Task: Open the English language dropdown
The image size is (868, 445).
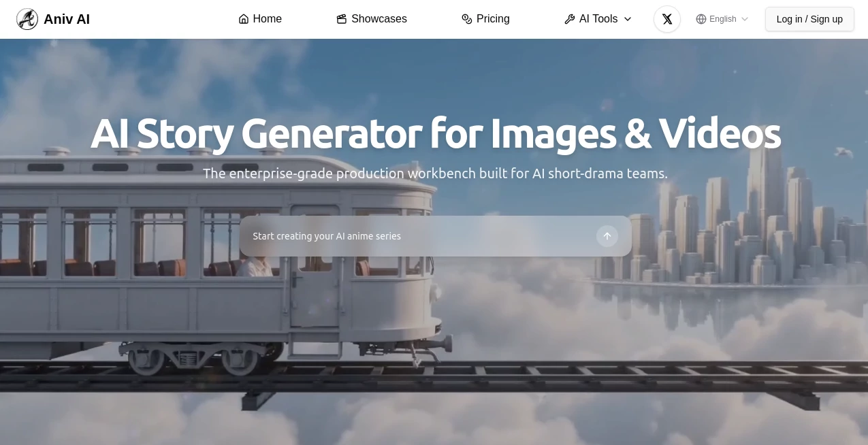Action: coord(722,19)
